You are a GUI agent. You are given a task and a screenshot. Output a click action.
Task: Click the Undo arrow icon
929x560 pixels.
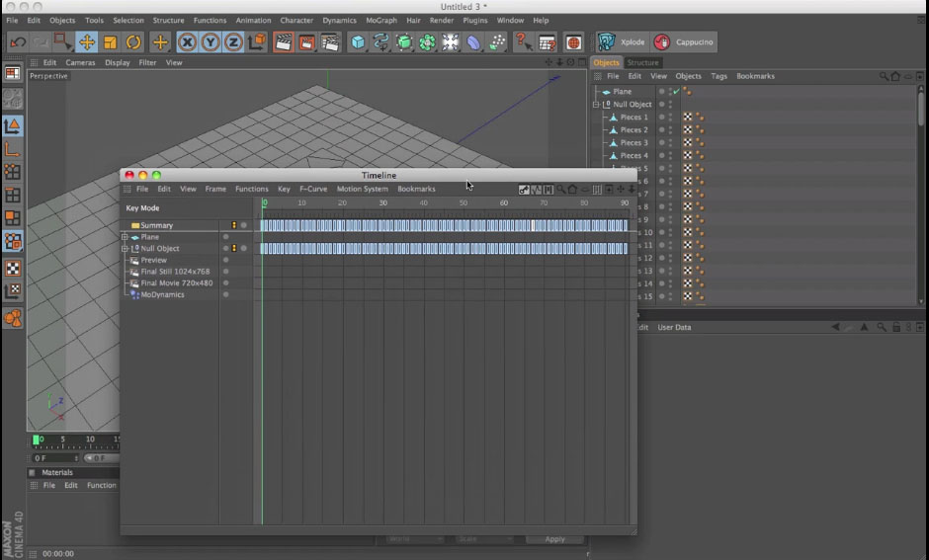18,42
